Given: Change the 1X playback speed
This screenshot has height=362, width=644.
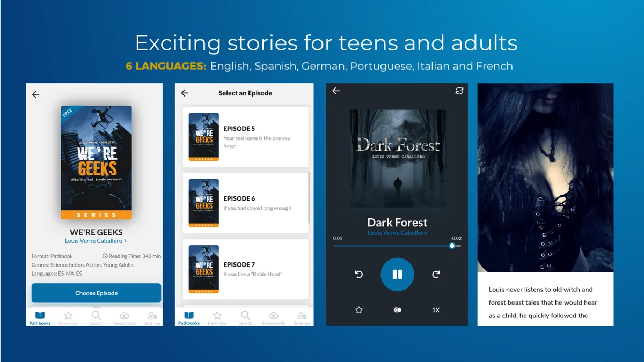Looking at the screenshot, I should click(x=436, y=310).
